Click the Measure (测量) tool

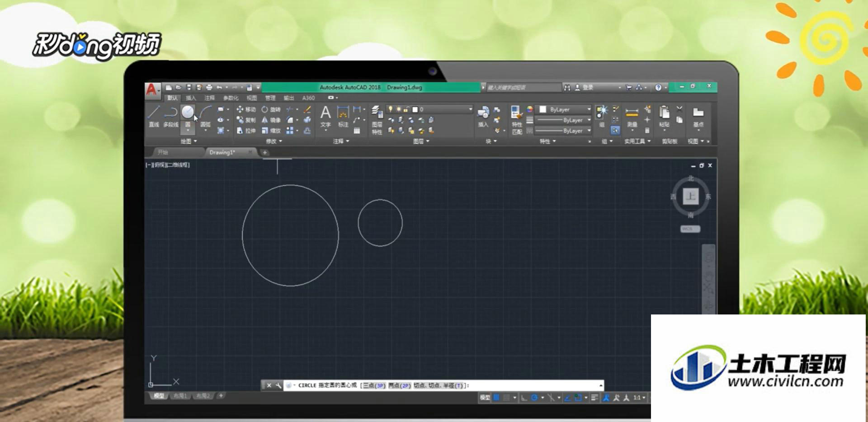(632, 117)
